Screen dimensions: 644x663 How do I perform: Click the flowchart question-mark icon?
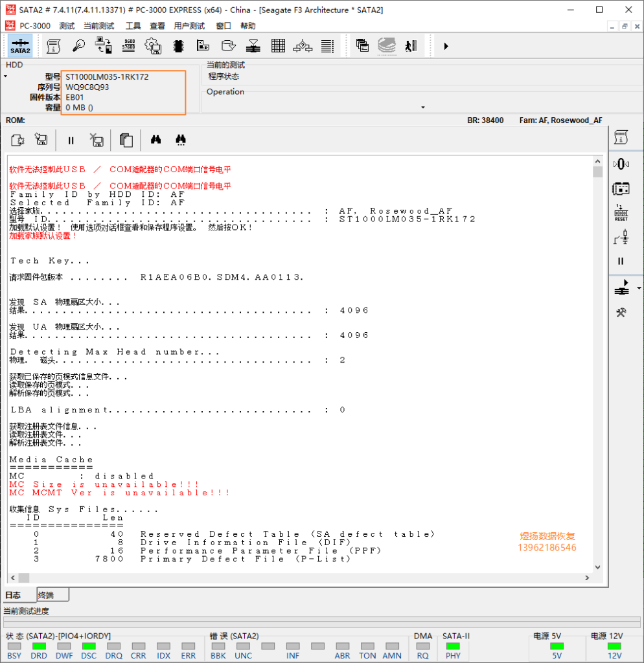tap(303, 46)
